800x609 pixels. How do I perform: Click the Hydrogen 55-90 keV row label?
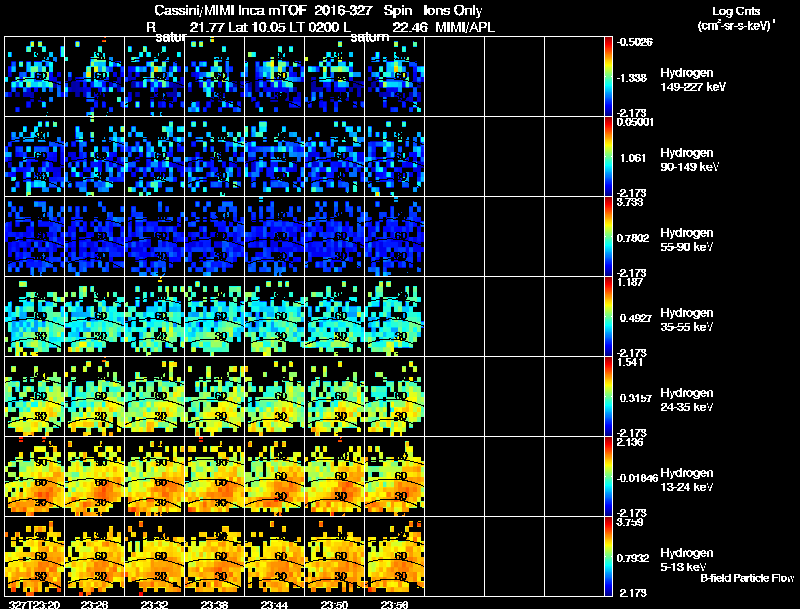[687, 240]
